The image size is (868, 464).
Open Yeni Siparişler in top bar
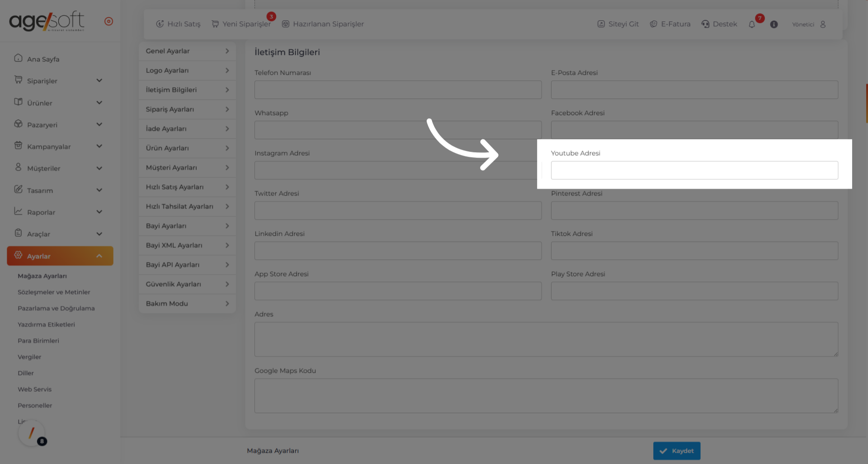(x=241, y=24)
